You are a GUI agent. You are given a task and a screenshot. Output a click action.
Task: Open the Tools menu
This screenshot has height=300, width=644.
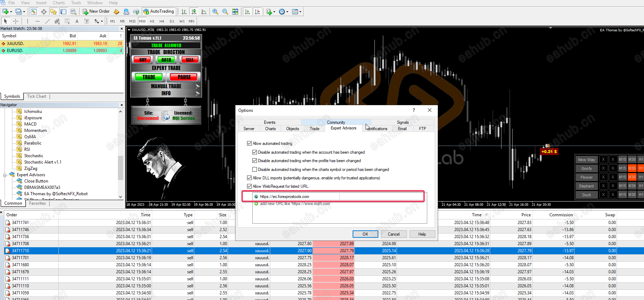click(x=76, y=3)
